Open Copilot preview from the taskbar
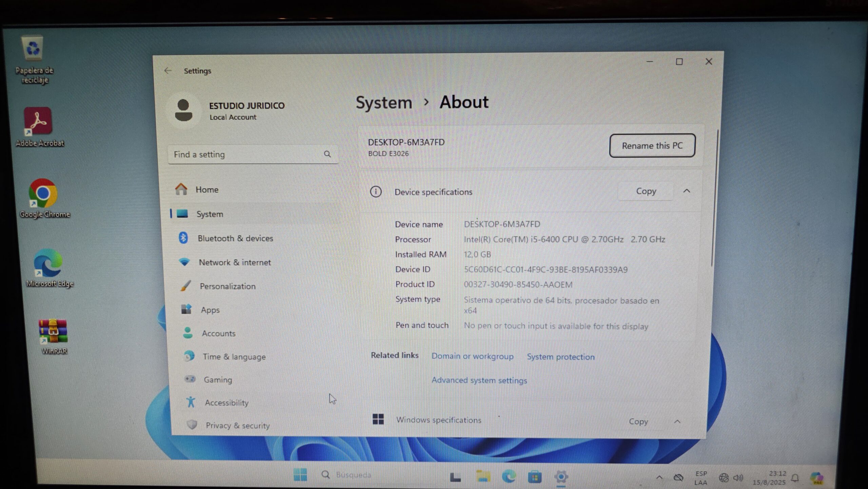 (816, 478)
